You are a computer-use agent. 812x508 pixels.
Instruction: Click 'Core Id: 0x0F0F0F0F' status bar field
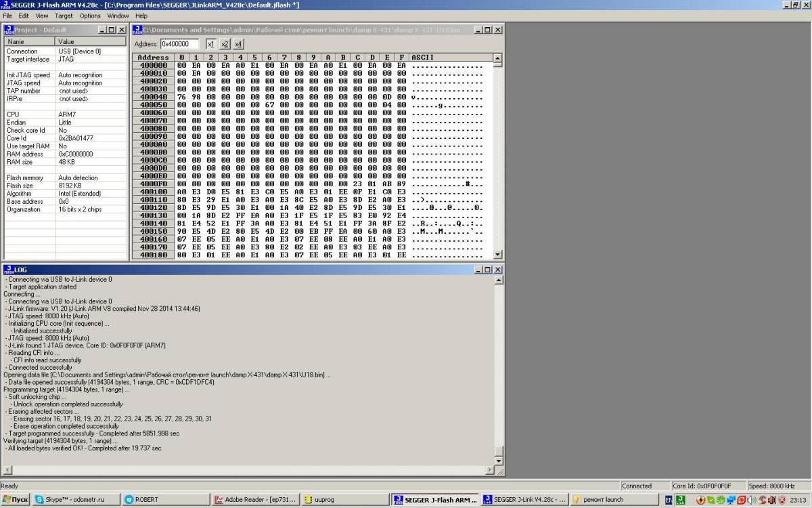click(708, 486)
